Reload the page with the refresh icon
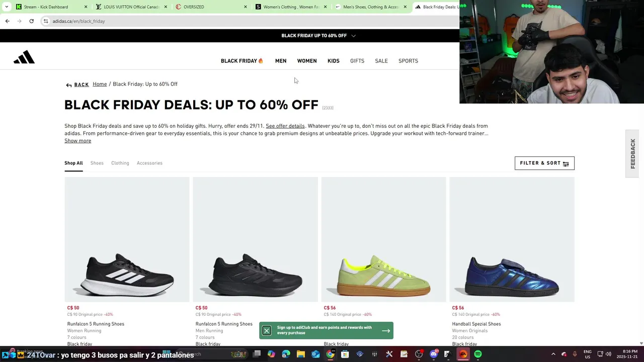 point(31,21)
